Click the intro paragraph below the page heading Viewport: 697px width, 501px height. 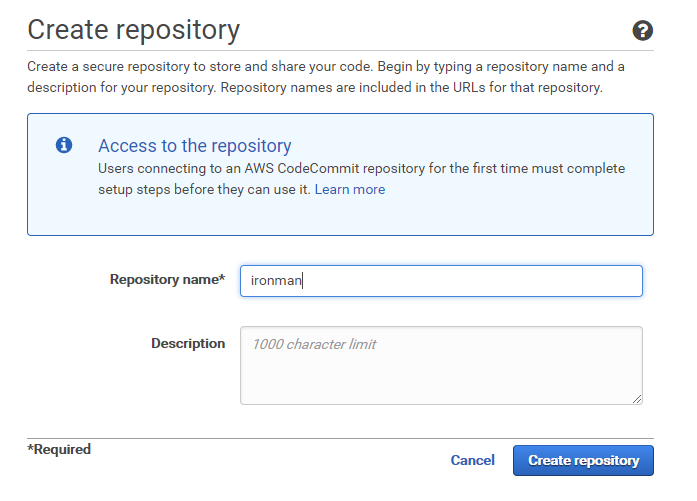coord(325,76)
